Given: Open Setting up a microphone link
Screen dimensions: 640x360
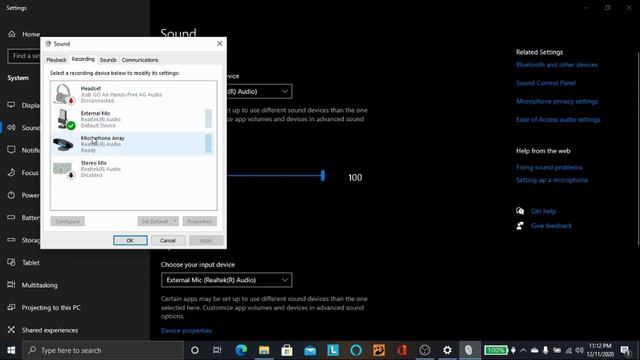Looking at the screenshot, I should click(x=552, y=180).
